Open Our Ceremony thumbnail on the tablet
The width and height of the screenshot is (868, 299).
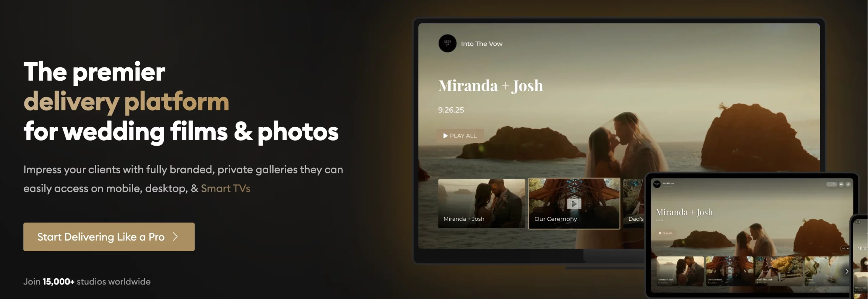(730, 271)
